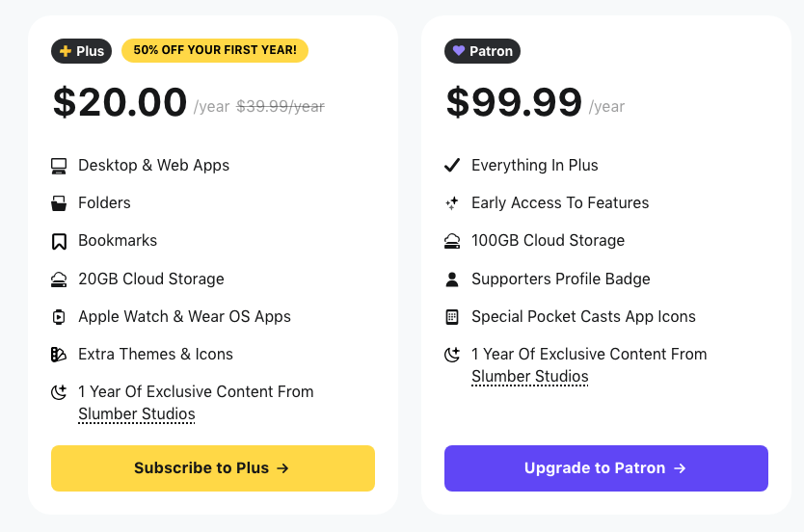Viewport: 804px width, 532px height.
Task: Click the Early Access sparkle icon
Action: click(451, 203)
